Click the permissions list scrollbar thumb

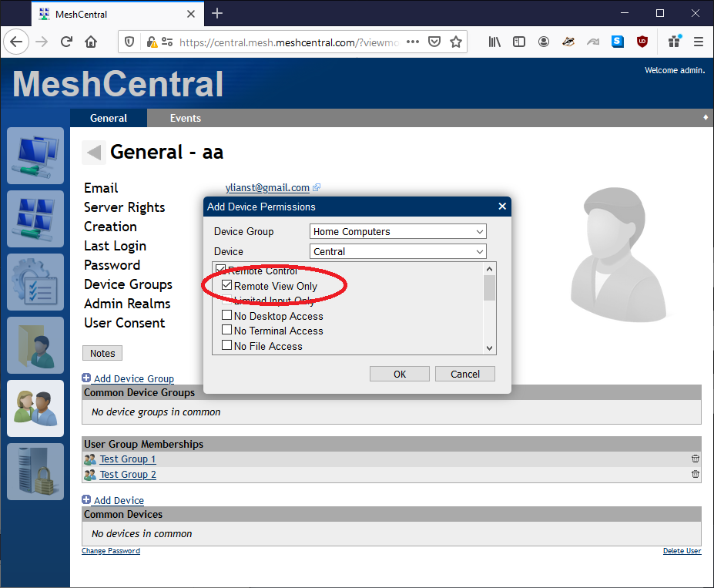coord(490,288)
